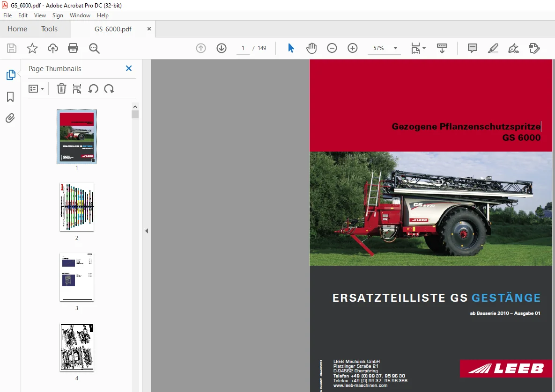Open the Find text magnifier tool
The height and width of the screenshot is (392, 555).
pos(94,48)
